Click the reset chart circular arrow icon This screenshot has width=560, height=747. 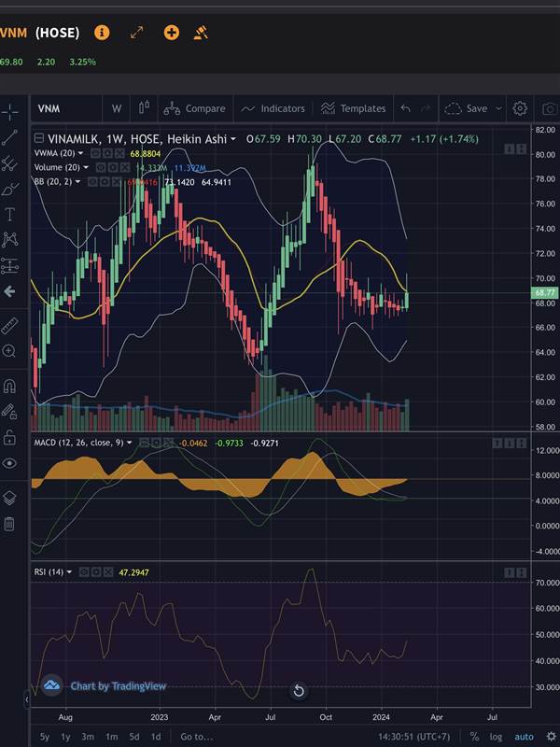[299, 690]
